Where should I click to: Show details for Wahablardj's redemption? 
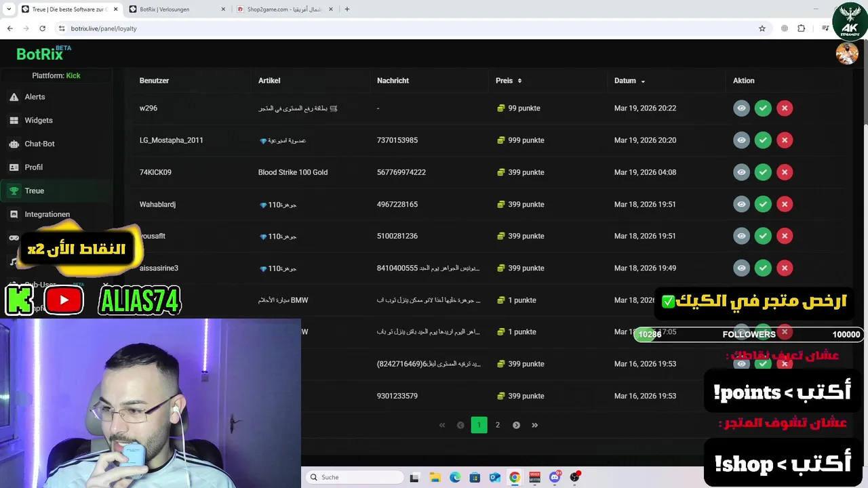click(x=741, y=204)
